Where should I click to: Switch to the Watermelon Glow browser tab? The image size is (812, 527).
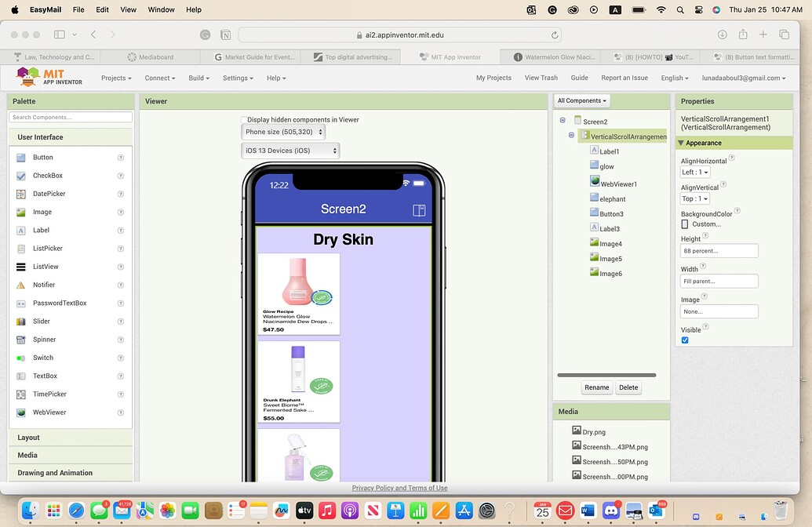[x=556, y=57]
